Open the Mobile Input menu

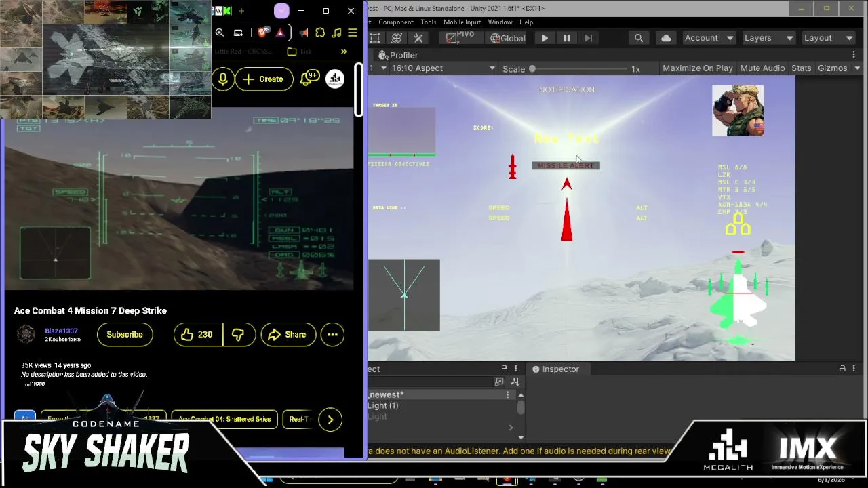(462, 22)
